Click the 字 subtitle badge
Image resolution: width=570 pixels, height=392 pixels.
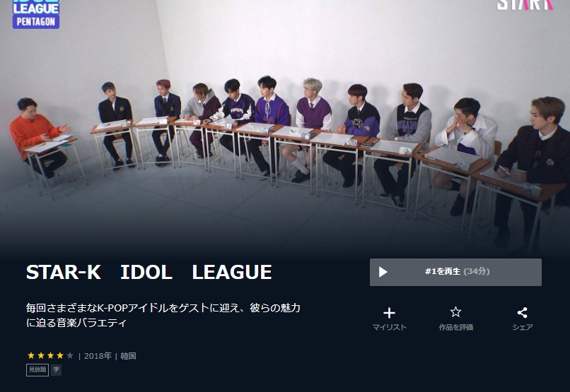pyautogui.click(x=56, y=370)
